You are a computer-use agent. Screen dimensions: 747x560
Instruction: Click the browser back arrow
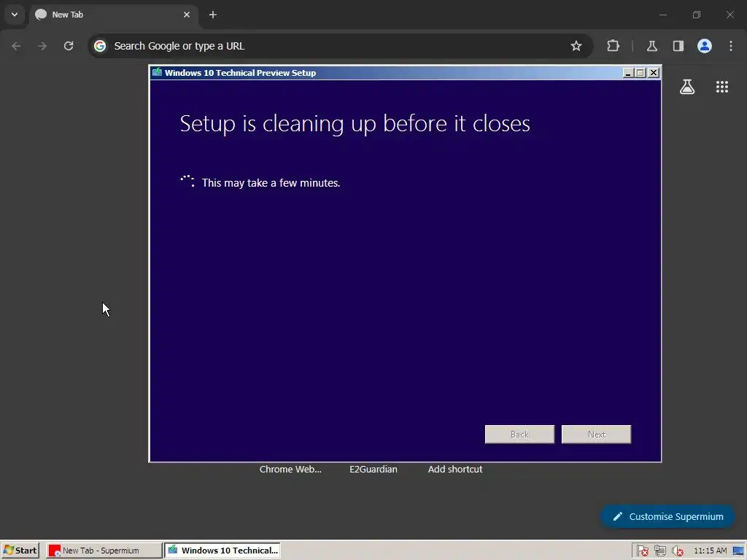16,46
